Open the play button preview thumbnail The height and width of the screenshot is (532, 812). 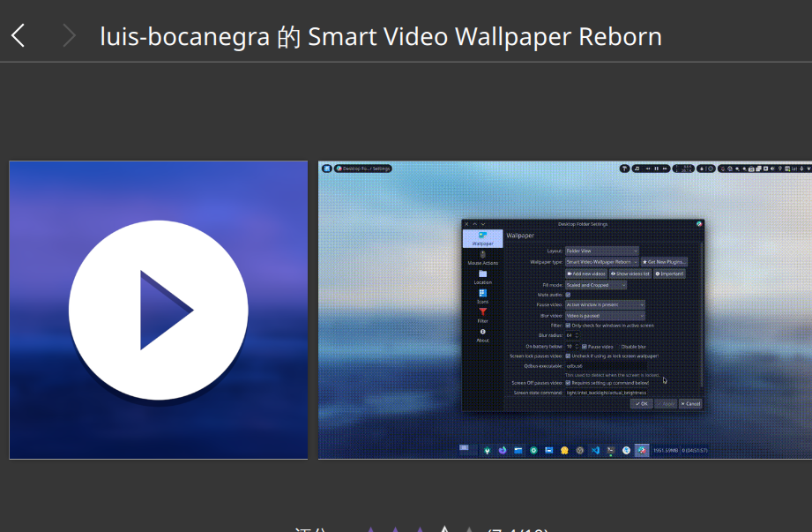click(159, 310)
